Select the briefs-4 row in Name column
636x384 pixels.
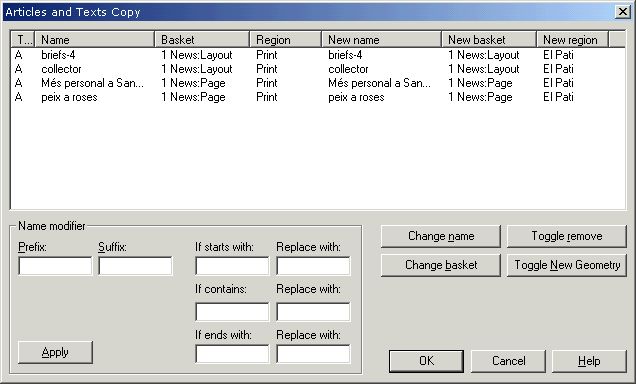(x=58, y=55)
